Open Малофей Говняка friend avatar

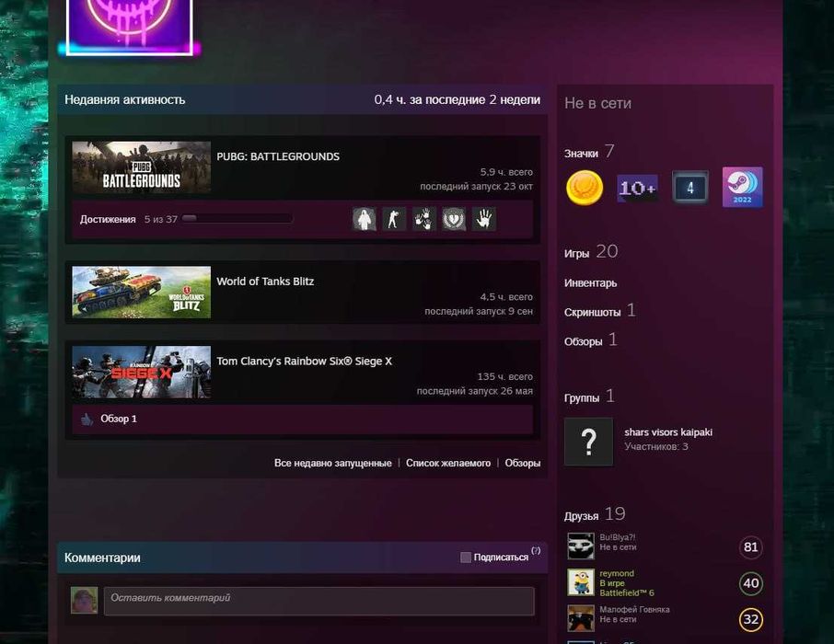(x=581, y=618)
